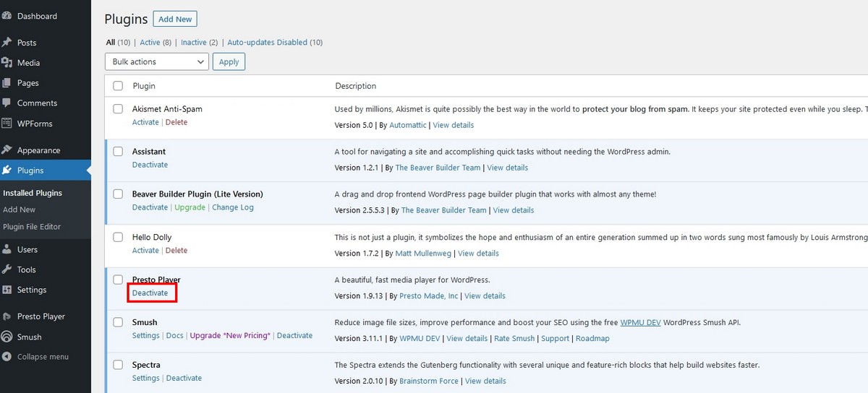Screen dimensions: 868x393
Task: Delete the Hello Dolly plugin
Action: 176,250
